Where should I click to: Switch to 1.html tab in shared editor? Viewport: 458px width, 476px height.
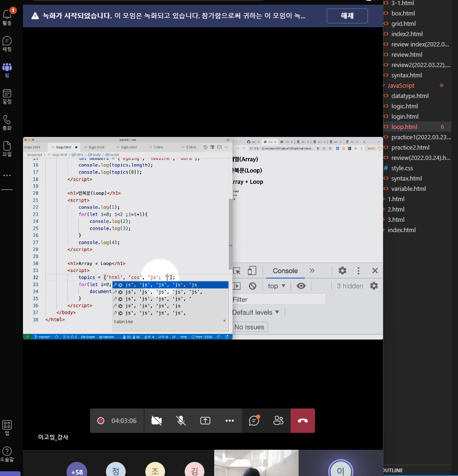tap(158, 147)
